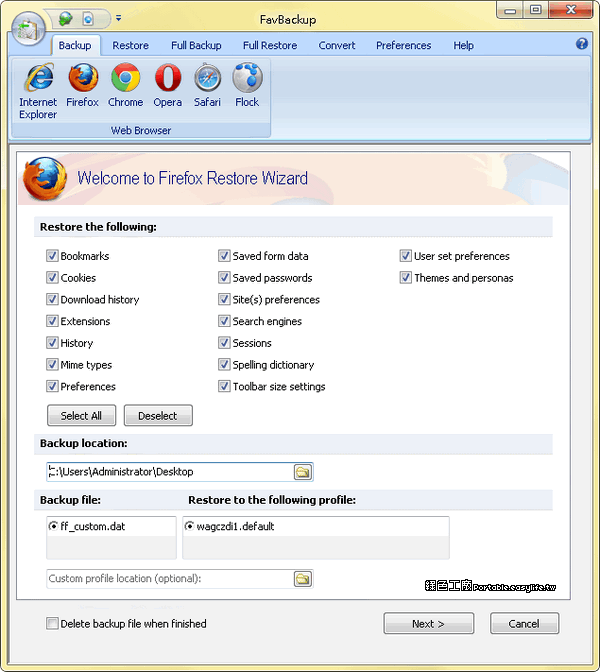
Task: Click the backup location path field
Action: coord(170,472)
